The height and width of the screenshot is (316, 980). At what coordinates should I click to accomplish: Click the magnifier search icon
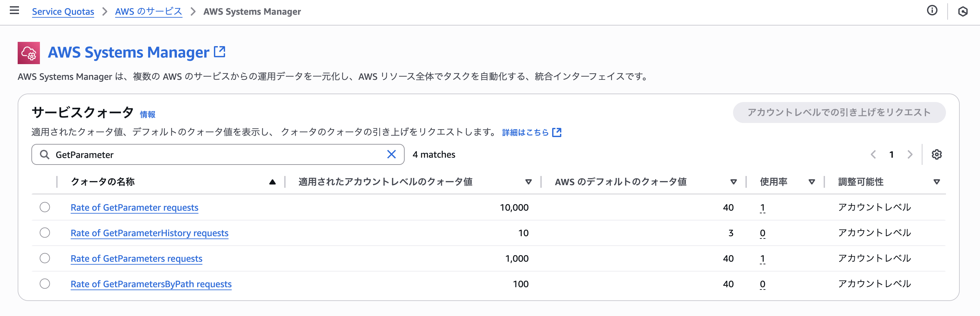click(x=44, y=154)
